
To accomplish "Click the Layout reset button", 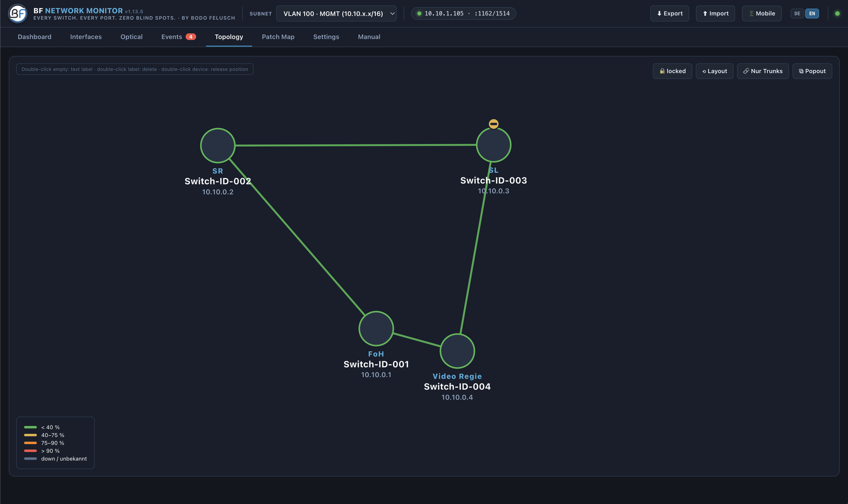I will click(715, 71).
